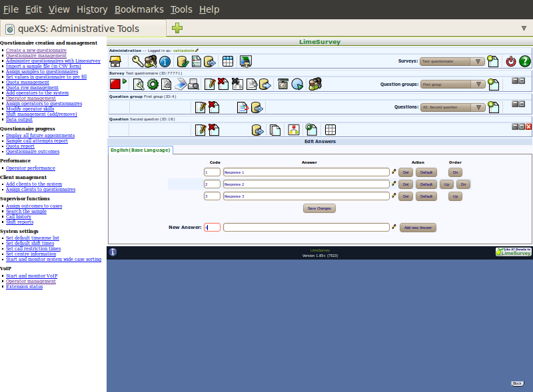The image size is (533, 392).
Task: Click the key icon in Administration toolbar
Action: pyautogui.click(x=137, y=61)
